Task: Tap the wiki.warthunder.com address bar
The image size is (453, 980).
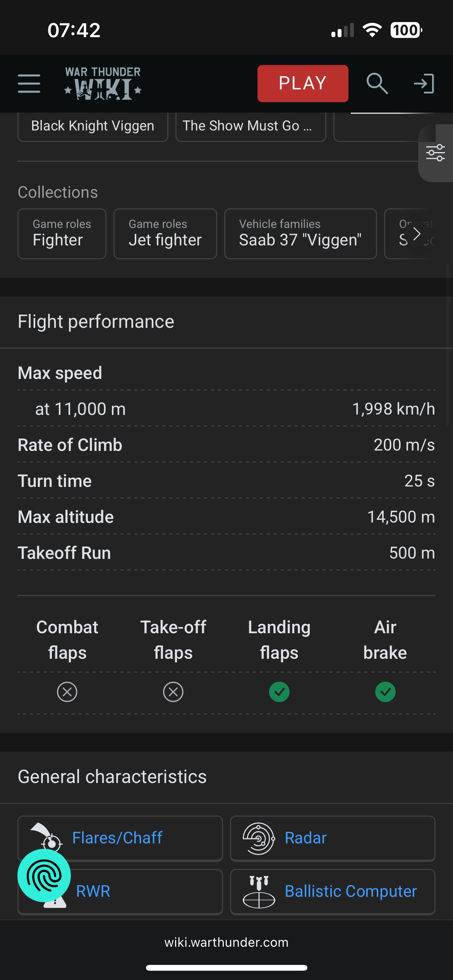Action: pos(226,942)
